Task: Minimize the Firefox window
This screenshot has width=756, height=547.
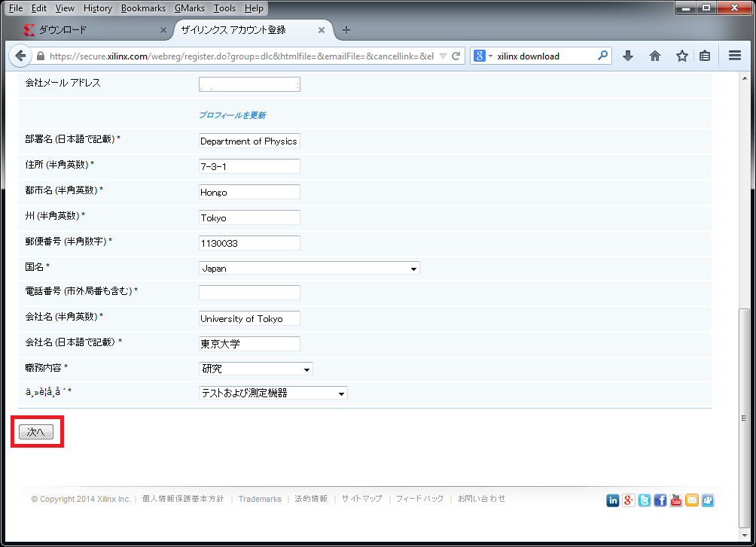Action: point(685,8)
